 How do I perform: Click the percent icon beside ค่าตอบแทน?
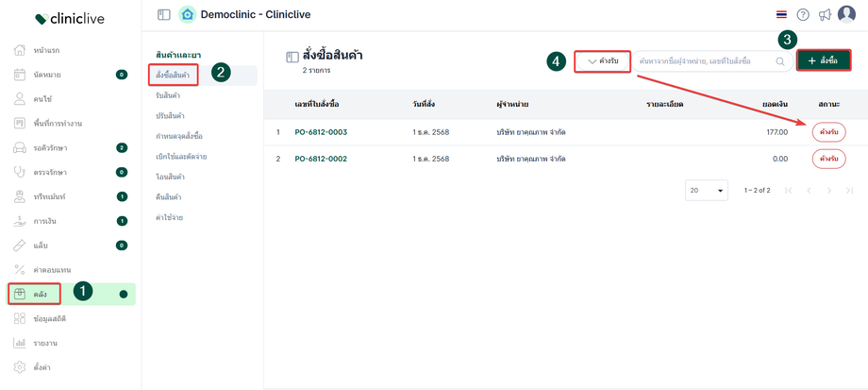click(x=20, y=270)
